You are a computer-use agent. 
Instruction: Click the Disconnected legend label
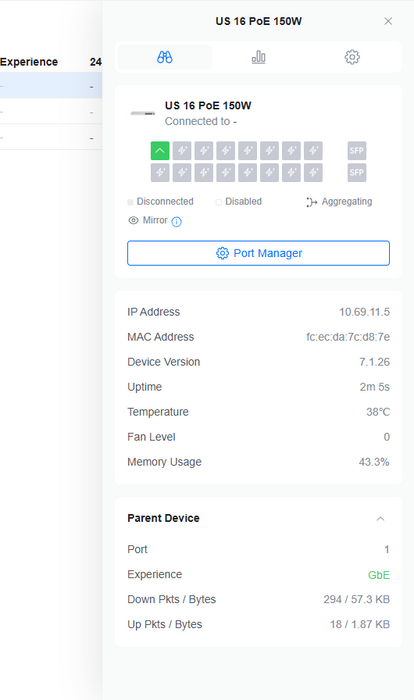165,202
